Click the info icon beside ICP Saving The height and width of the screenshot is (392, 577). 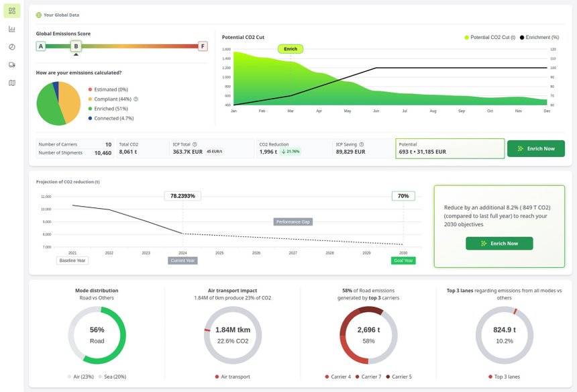[362, 144]
